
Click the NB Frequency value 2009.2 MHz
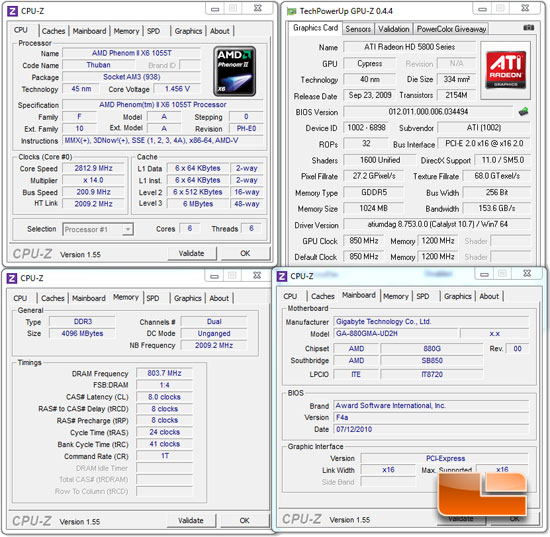(x=214, y=345)
